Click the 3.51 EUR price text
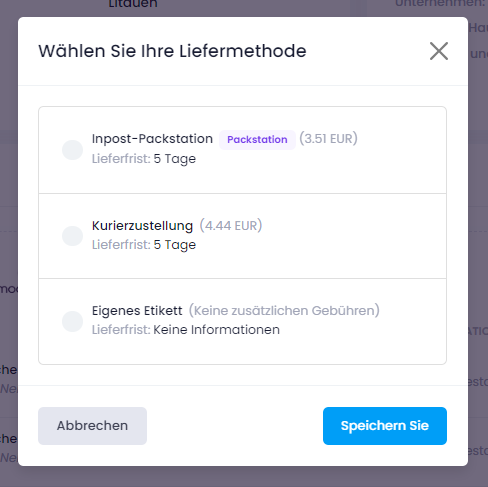Image resolution: width=488 pixels, height=487 pixels. (x=328, y=138)
